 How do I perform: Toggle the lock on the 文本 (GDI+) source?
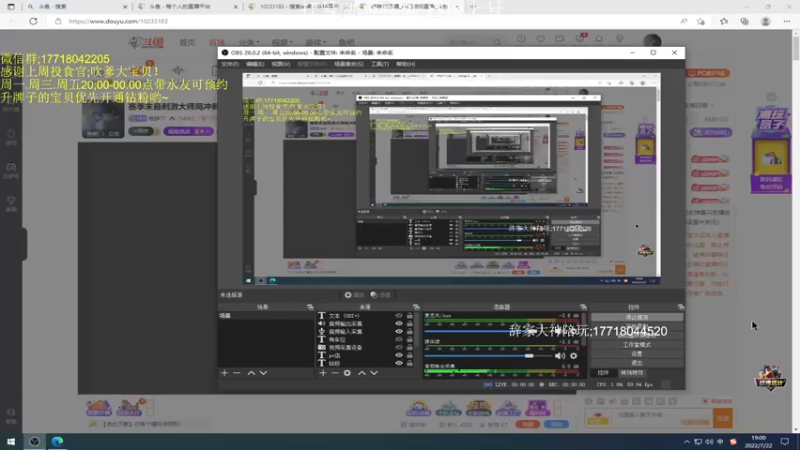[x=410, y=316]
